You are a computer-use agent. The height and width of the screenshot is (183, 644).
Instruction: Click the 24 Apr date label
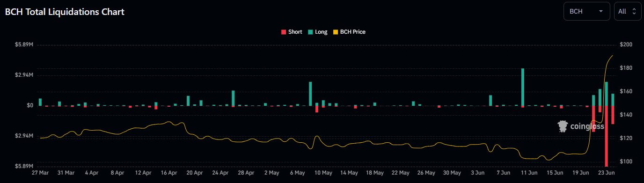pos(220,173)
